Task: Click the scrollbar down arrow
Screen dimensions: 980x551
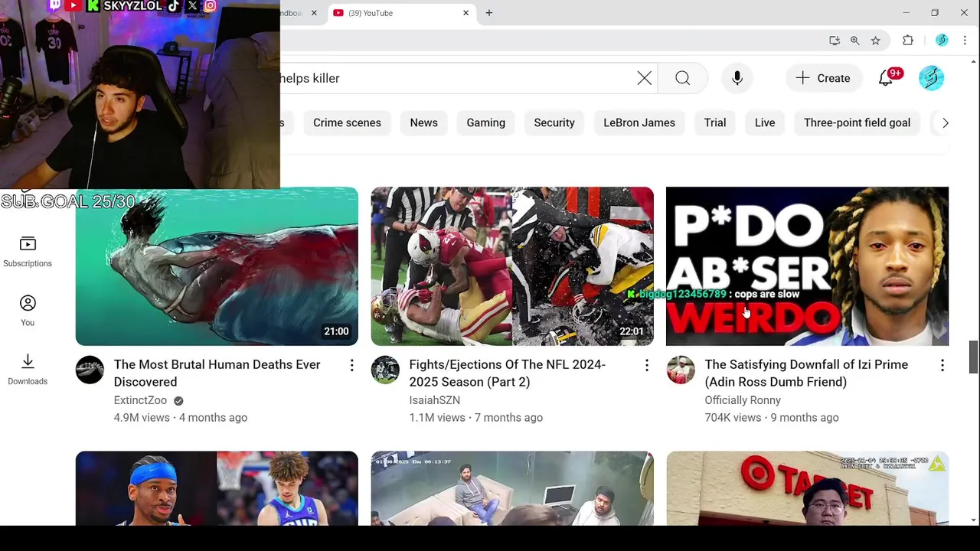Action: [x=974, y=520]
